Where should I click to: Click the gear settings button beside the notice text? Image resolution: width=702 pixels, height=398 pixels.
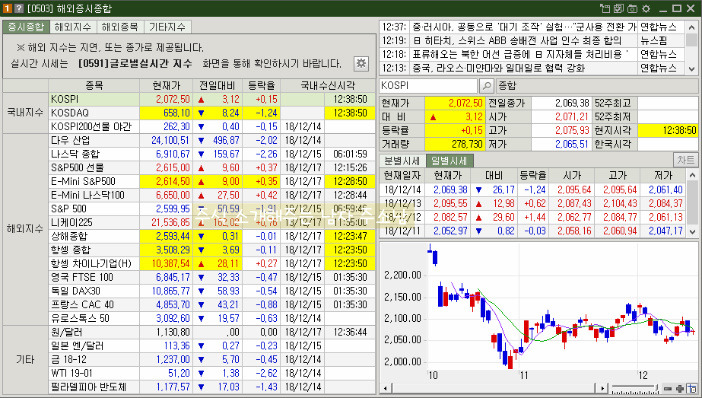coord(361,63)
